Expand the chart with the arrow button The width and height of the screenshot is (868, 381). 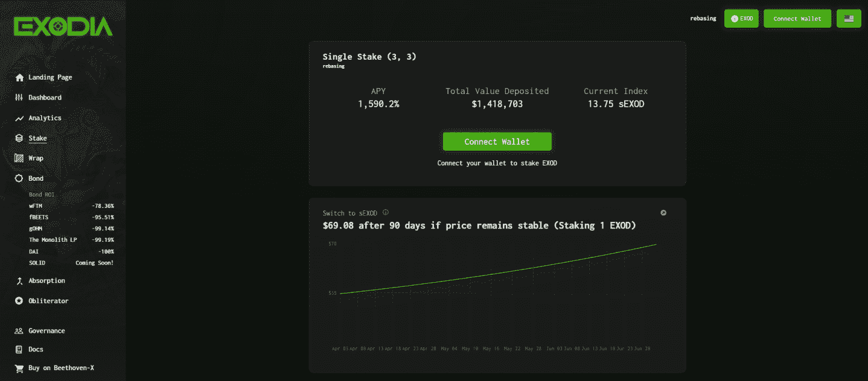coord(663,213)
